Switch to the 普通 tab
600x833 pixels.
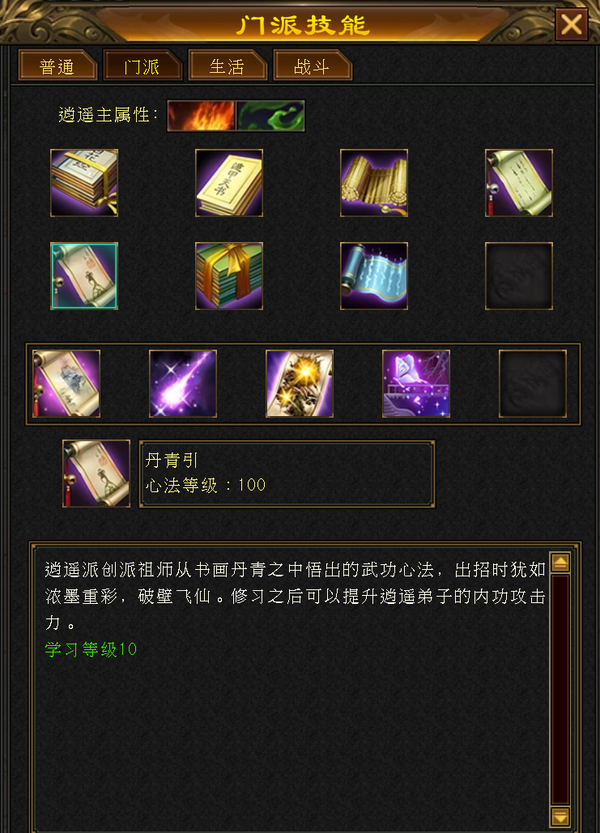tap(57, 65)
